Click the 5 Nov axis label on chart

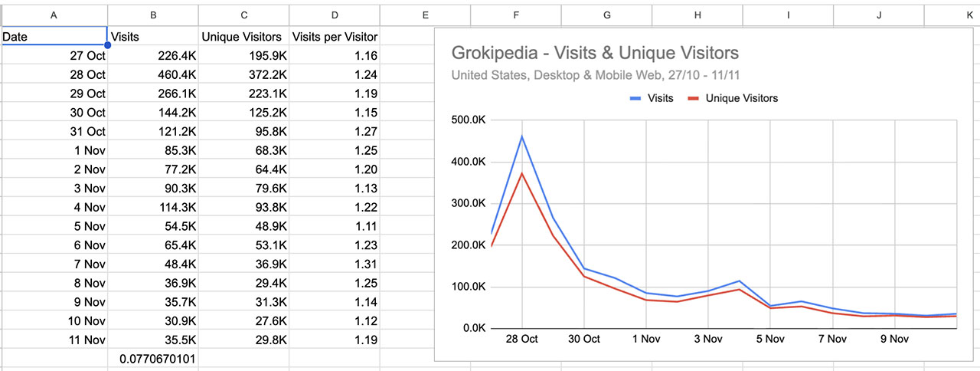click(770, 339)
